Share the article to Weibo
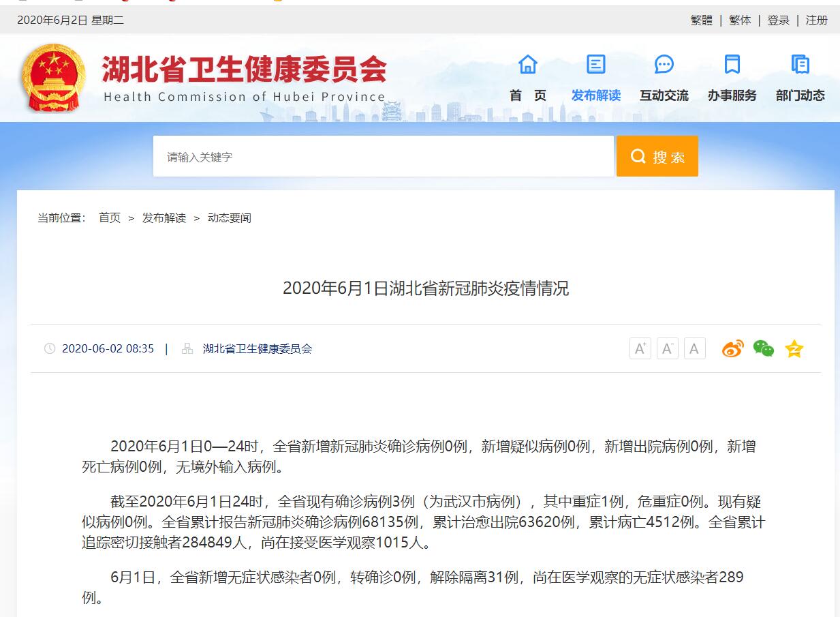 coord(733,349)
